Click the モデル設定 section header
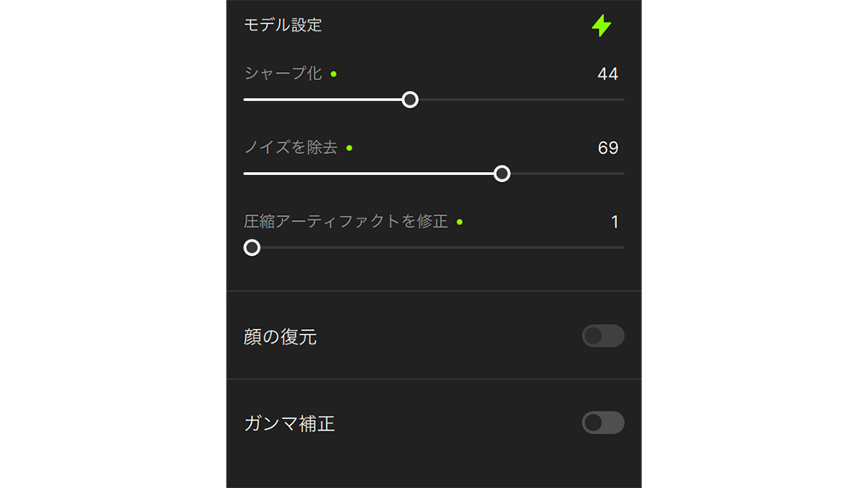 pos(283,25)
